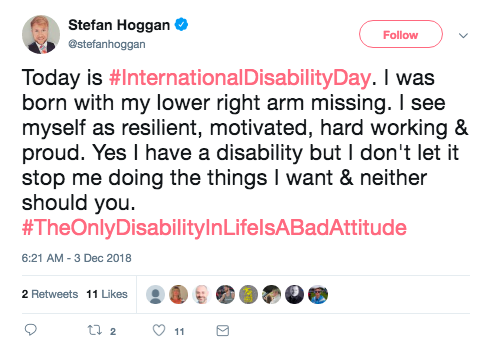Like the tweet with the heart icon

(159, 330)
